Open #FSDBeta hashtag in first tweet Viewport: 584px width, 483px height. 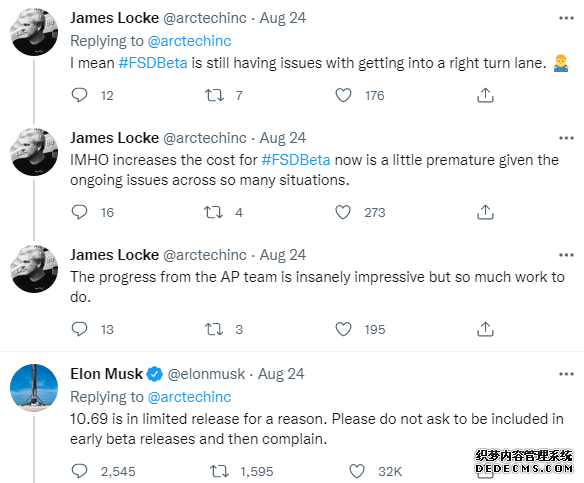153,63
